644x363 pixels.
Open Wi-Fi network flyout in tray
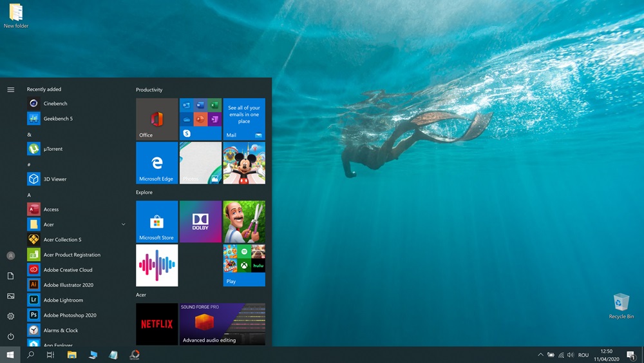tap(561, 355)
